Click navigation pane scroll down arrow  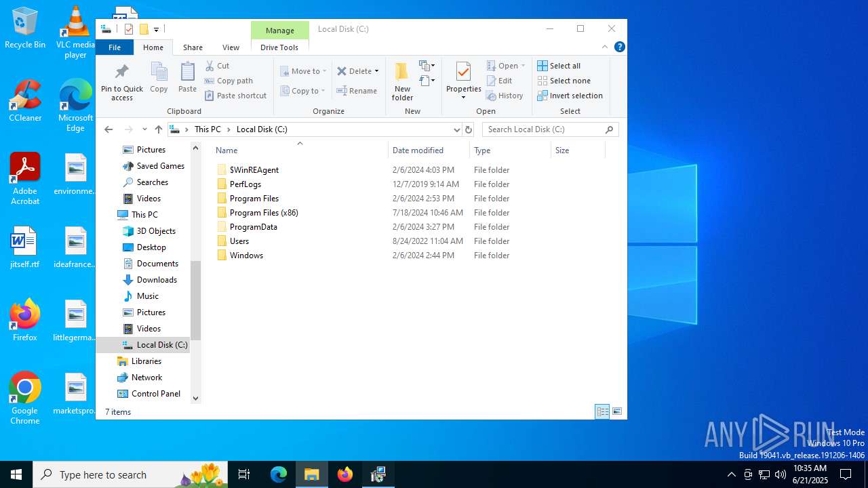196,399
